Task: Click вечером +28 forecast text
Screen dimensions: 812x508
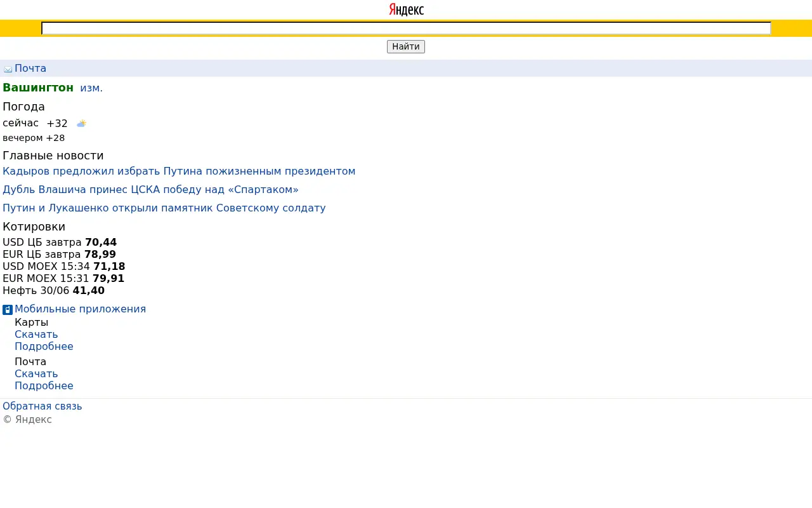Action: coord(34,138)
